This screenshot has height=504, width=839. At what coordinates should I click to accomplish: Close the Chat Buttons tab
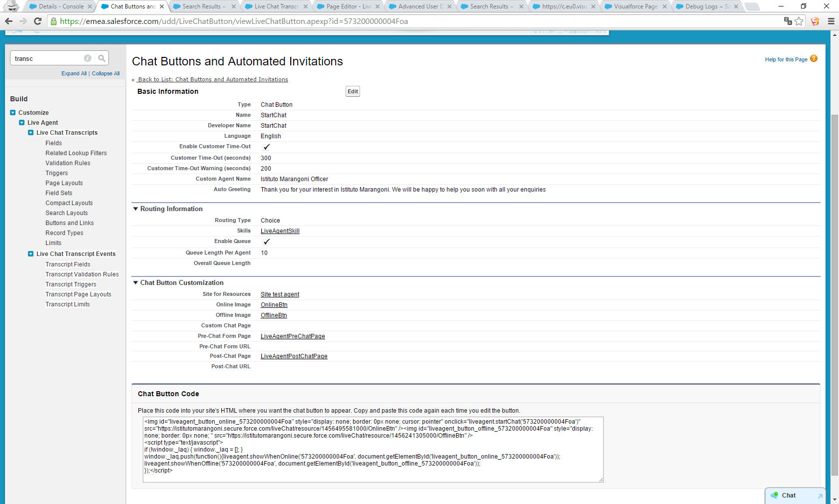(x=162, y=6)
